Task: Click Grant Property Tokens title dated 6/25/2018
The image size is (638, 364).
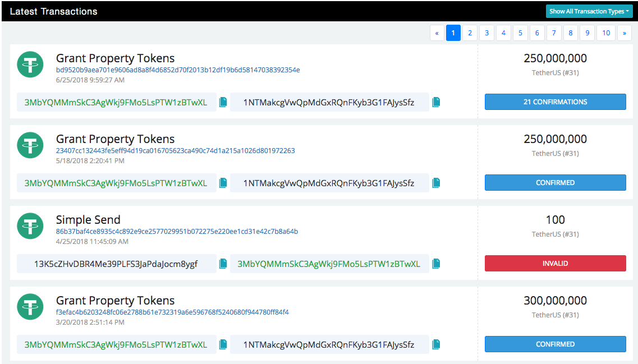Action: (115, 58)
